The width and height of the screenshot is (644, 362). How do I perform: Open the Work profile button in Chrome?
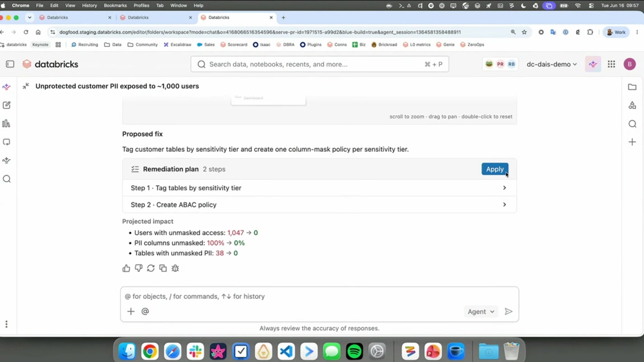pos(616,32)
